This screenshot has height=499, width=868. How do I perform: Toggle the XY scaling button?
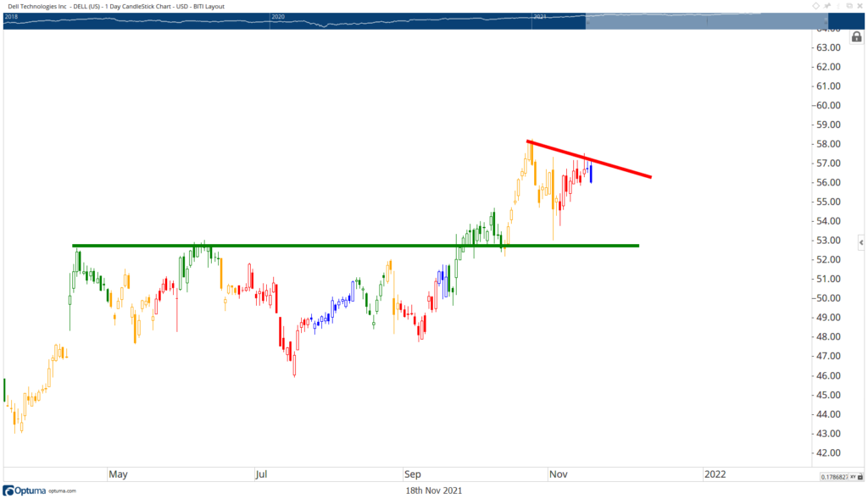pos(853,477)
